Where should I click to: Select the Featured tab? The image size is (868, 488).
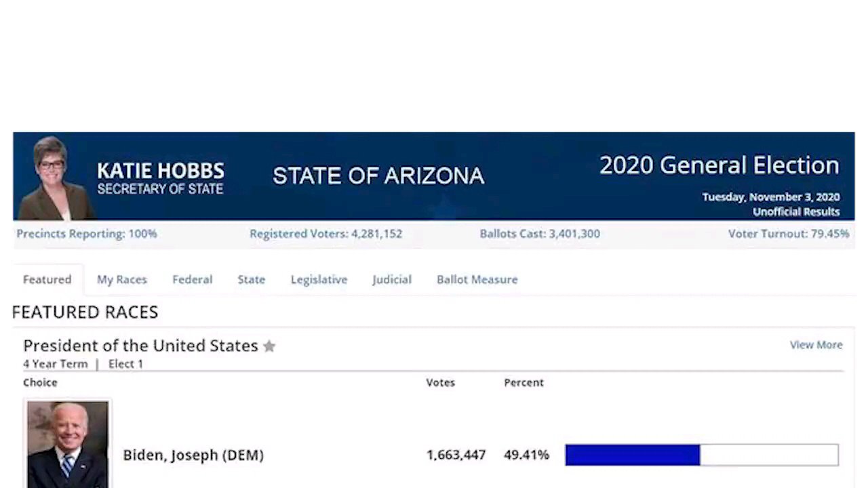click(47, 279)
